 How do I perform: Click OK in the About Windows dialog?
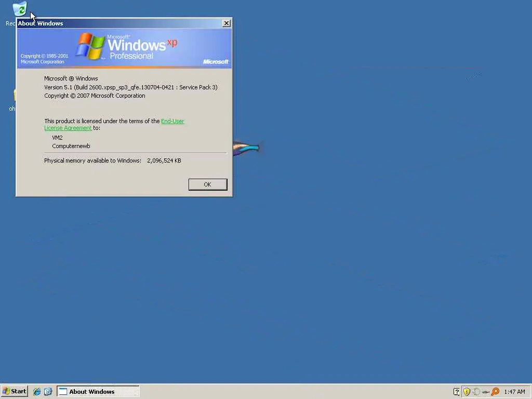click(208, 184)
